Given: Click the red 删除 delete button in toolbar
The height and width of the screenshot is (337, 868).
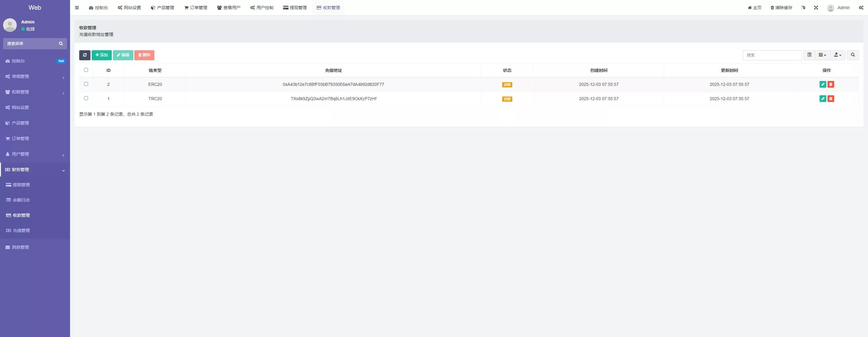Looking at the screenshot, I should point(144,55).
